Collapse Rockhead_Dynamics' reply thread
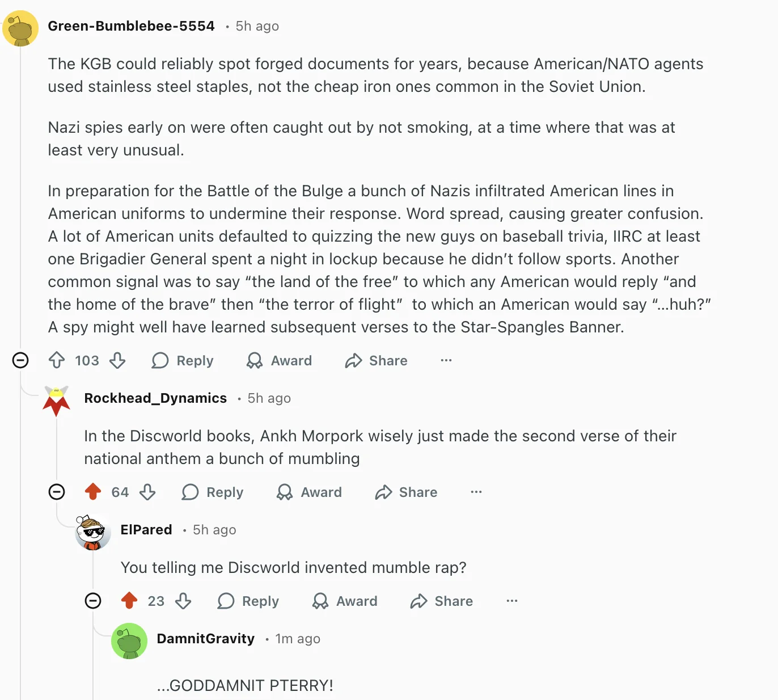This screenshot has width=778, height=700. tap(57, 492)
